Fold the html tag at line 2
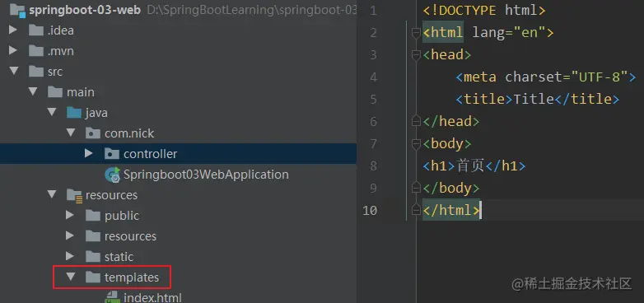The height and width of the screenshot is (303, 644). point(416,32)
